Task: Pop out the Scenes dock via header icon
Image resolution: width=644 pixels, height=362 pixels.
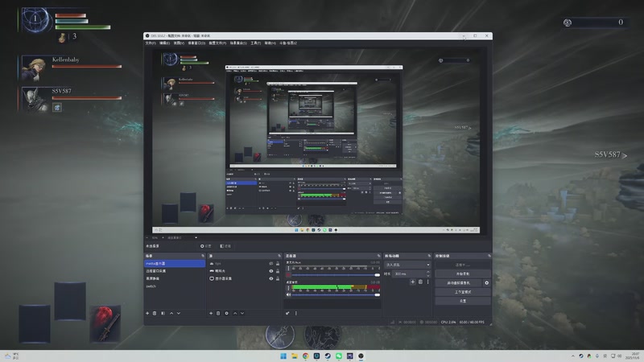Action: coord(203,256)
